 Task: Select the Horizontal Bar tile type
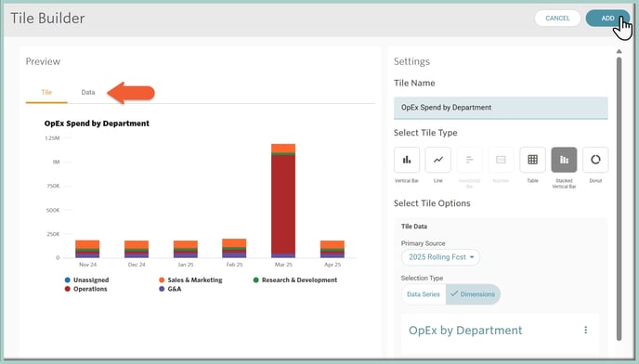469,160
